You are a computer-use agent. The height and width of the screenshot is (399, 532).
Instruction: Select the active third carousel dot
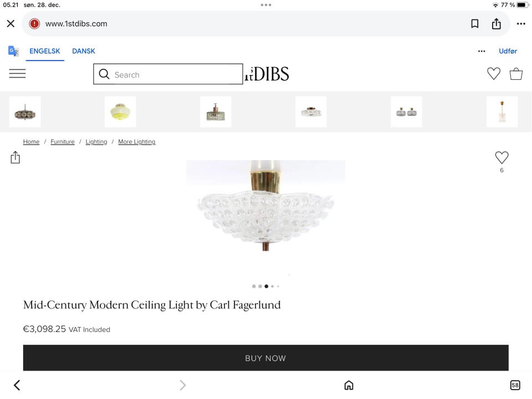(267, 287)
